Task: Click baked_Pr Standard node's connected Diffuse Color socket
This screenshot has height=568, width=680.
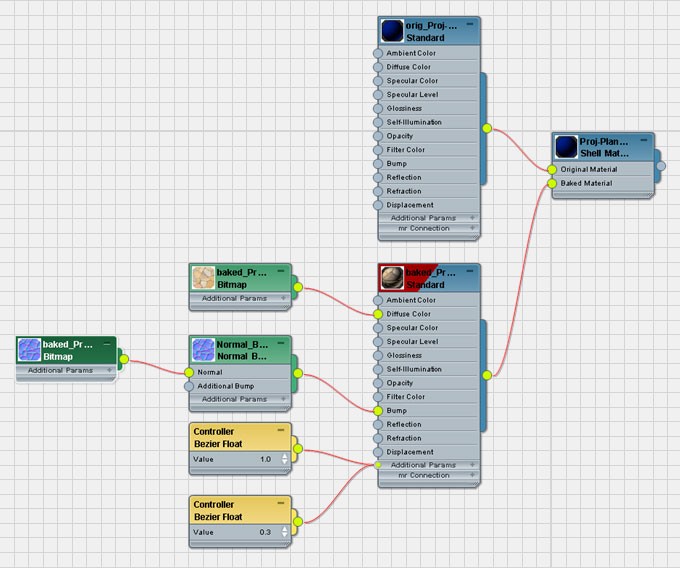Action: (x=378, y=314)
